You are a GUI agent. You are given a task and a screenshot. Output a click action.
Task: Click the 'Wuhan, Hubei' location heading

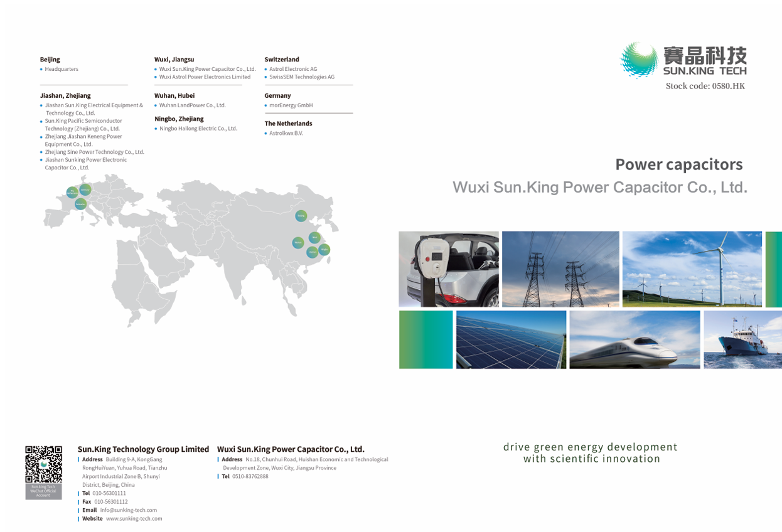[174, 95]
